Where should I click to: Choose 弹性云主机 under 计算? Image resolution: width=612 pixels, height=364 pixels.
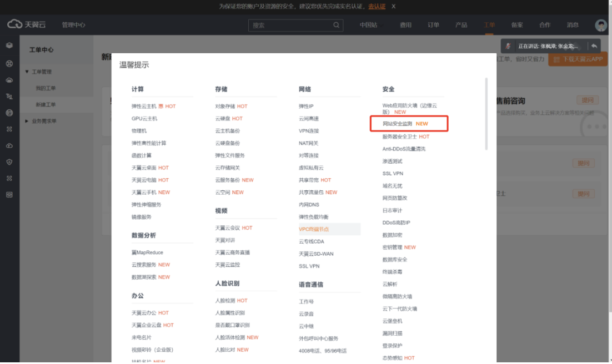(144, 106)
